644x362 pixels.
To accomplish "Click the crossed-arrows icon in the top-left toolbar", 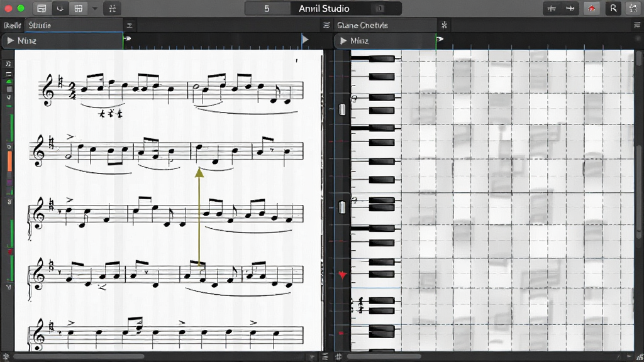I will click(112, 9).
